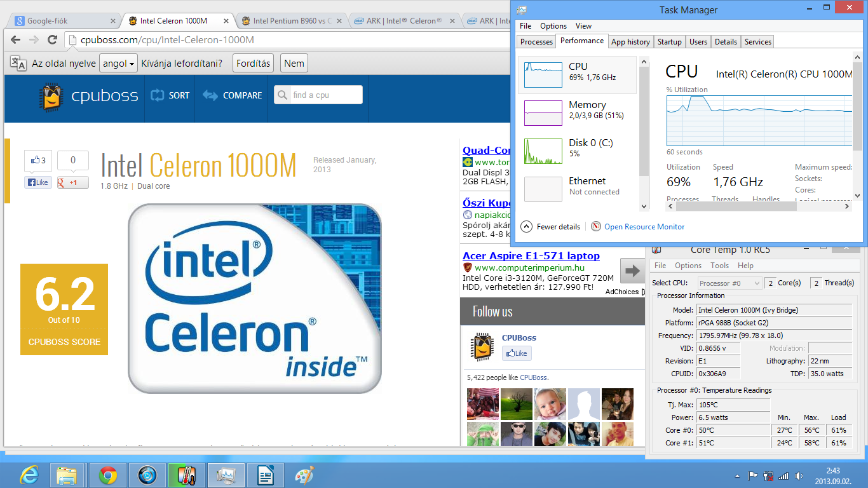Screen dimensions: 868x488
Task: Open the Startup tab in Task Manager
Action: pos(669,42)
